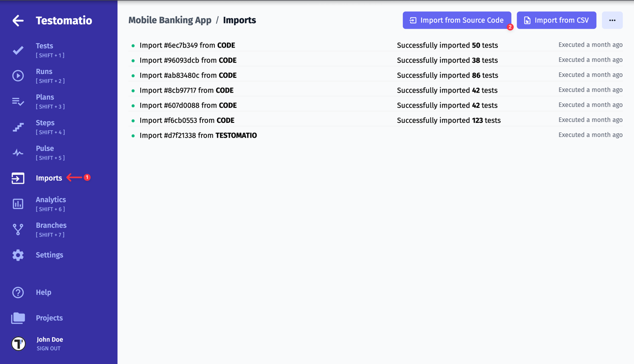Screen dimensions: 634x364
Task: Open Analytics via the chart icon
Action: (18, 204)
